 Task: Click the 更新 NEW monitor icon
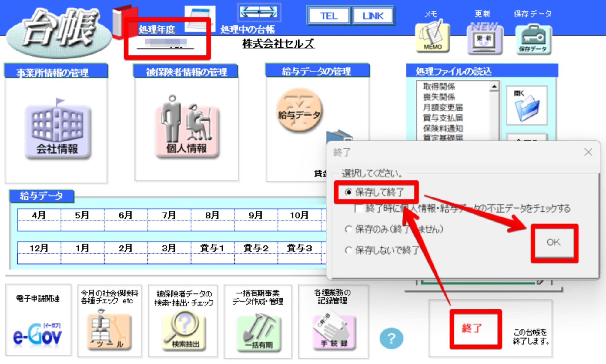coord(484,38)
